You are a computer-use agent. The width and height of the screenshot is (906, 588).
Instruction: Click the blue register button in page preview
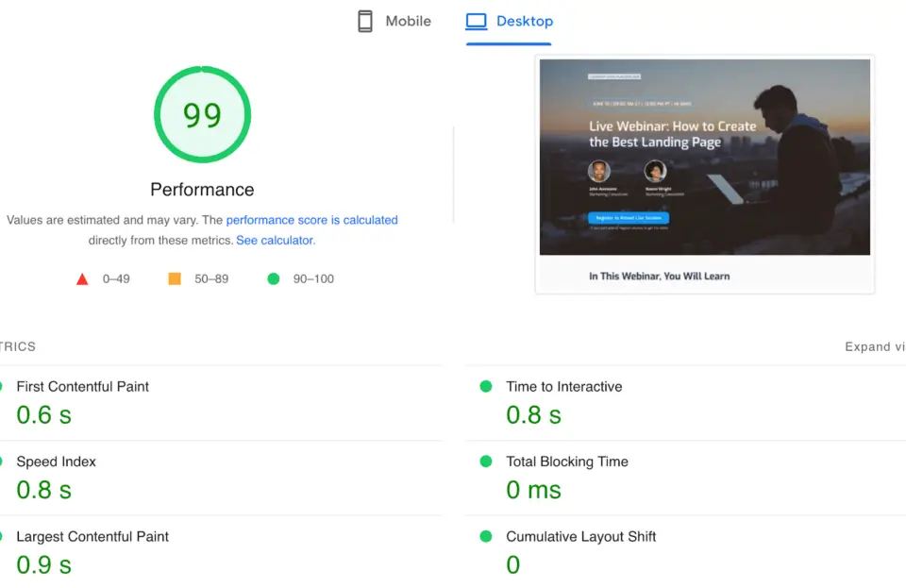629,218
